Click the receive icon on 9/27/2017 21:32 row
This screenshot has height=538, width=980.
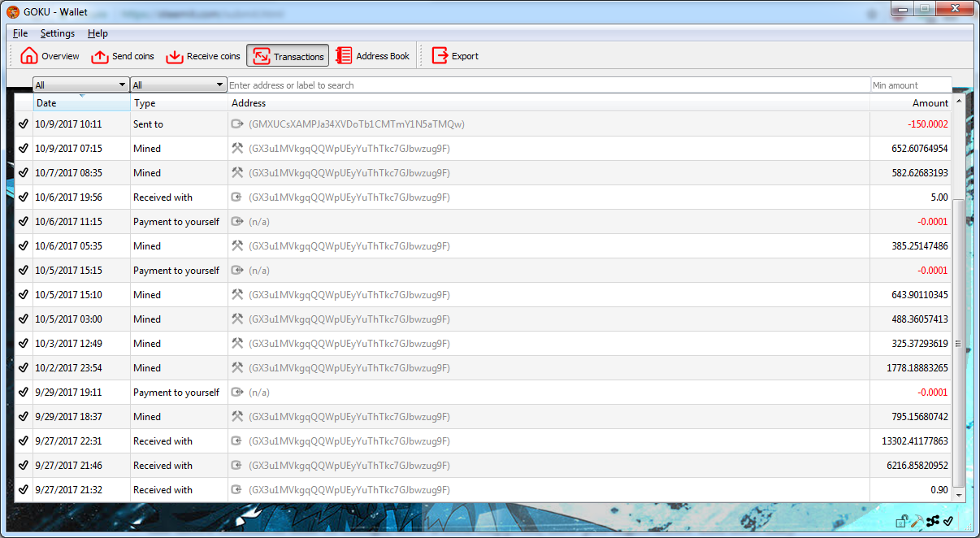click(237, 490)
